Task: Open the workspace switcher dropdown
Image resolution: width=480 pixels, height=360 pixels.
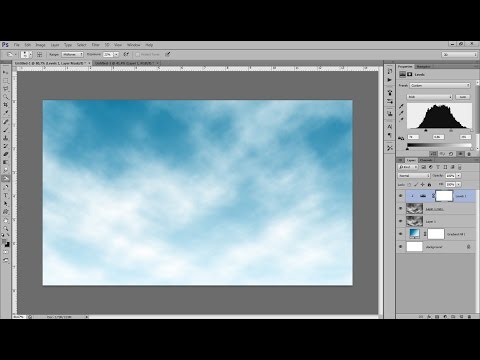Action: (460, 54)
